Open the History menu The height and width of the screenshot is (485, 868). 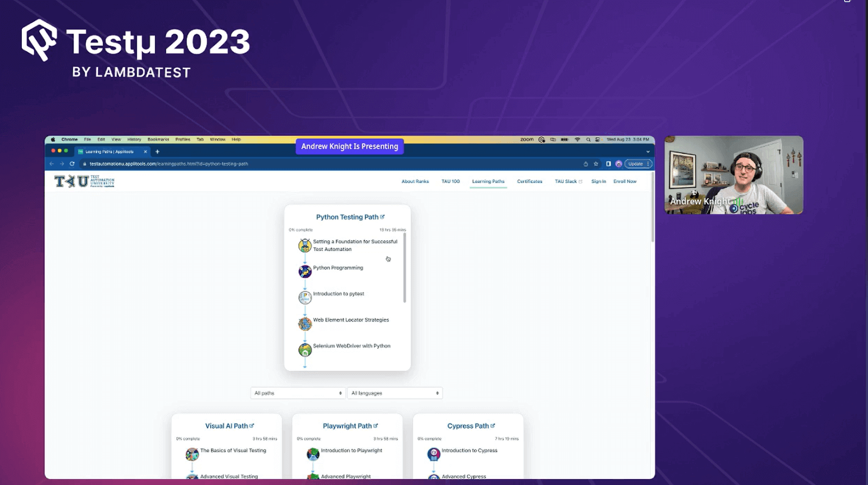click(134, 139)
